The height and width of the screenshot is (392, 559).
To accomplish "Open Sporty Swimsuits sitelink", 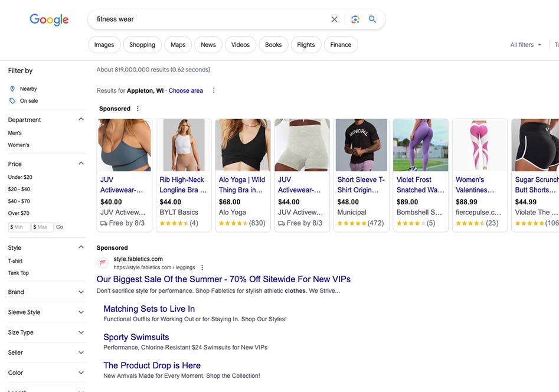I will coord(136,337).
